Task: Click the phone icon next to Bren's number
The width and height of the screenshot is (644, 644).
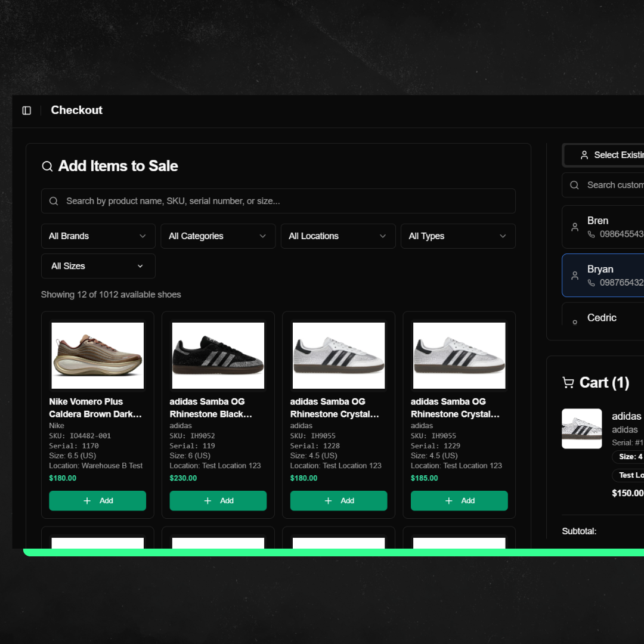Action: (590, 234)
